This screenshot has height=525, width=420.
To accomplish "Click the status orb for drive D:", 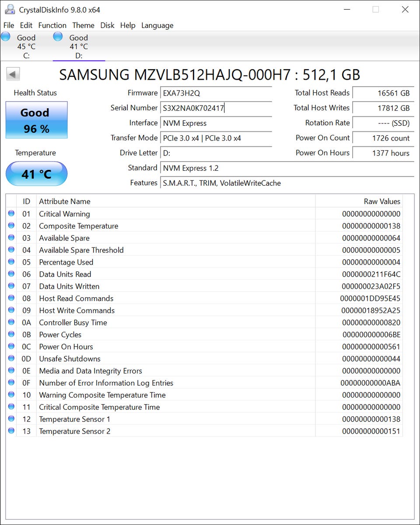I will coord(58,36).
